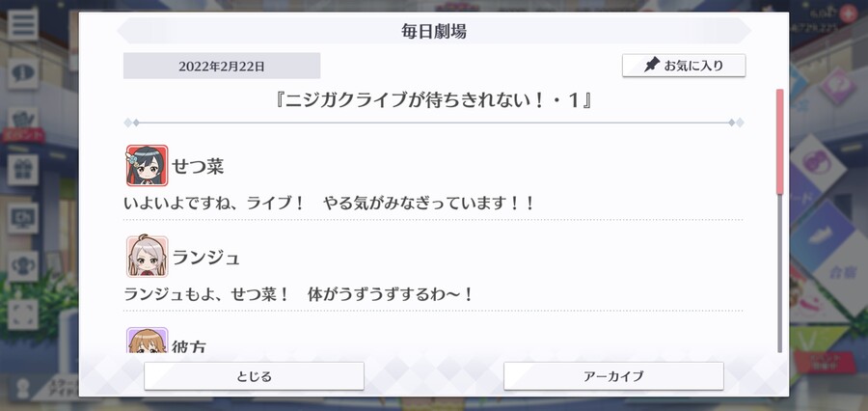Open the notice speech bubble icon
Image resolution: width=868 pixels, height=411 pixels.
pos(23,73)
